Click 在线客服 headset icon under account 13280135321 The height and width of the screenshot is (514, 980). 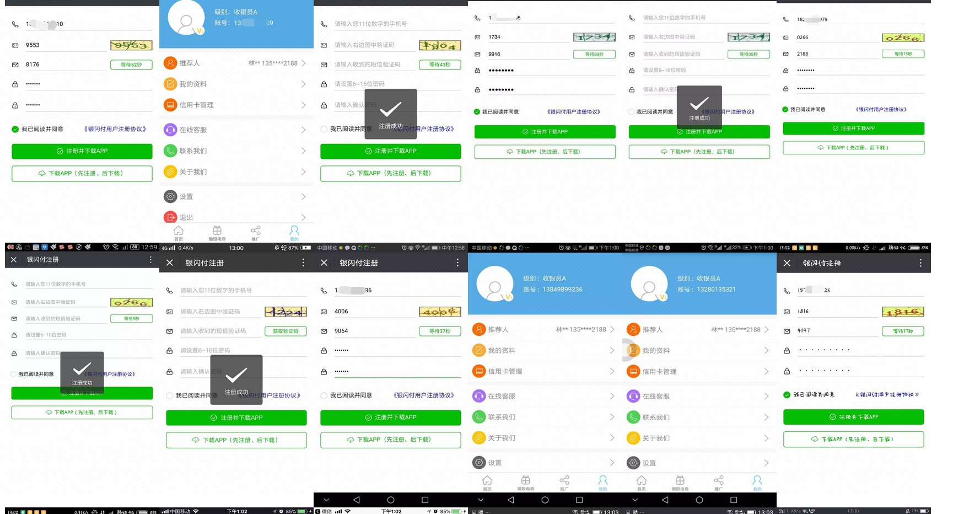coord(633,396)
